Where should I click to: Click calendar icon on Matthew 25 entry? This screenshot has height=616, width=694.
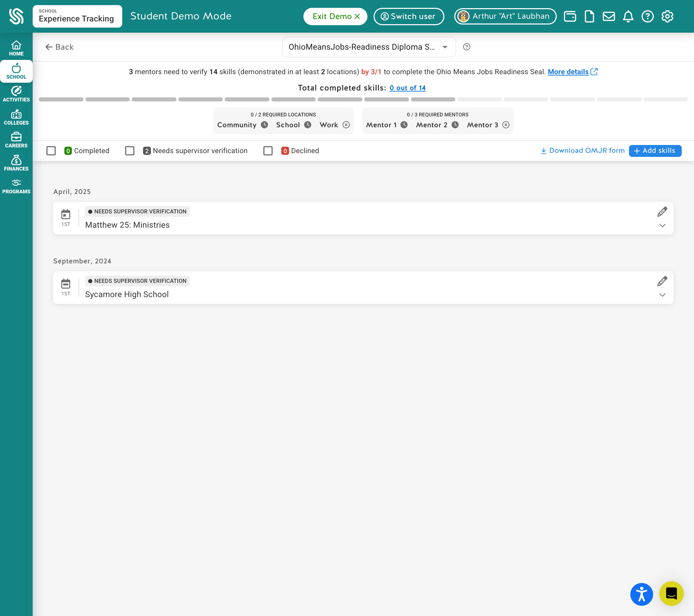[66, 214]
